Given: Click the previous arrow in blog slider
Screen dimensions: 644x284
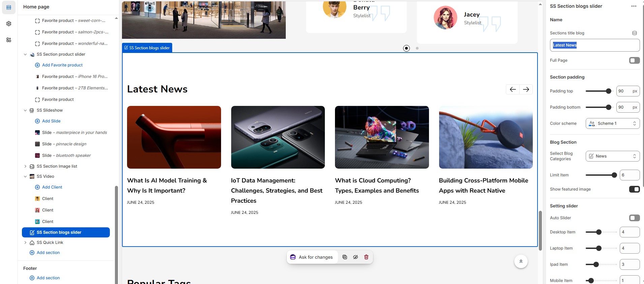Looking at the screenshot, I should (513, 89).
